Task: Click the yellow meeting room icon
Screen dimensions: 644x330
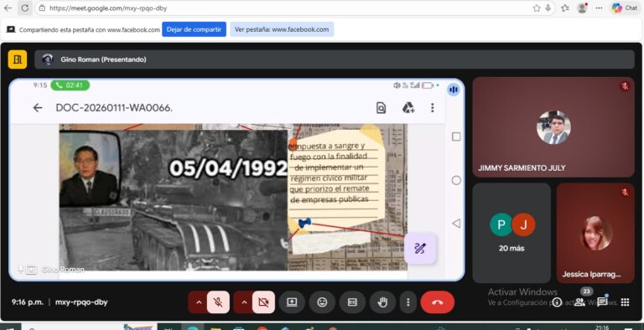Action: (x=18, y=59)
